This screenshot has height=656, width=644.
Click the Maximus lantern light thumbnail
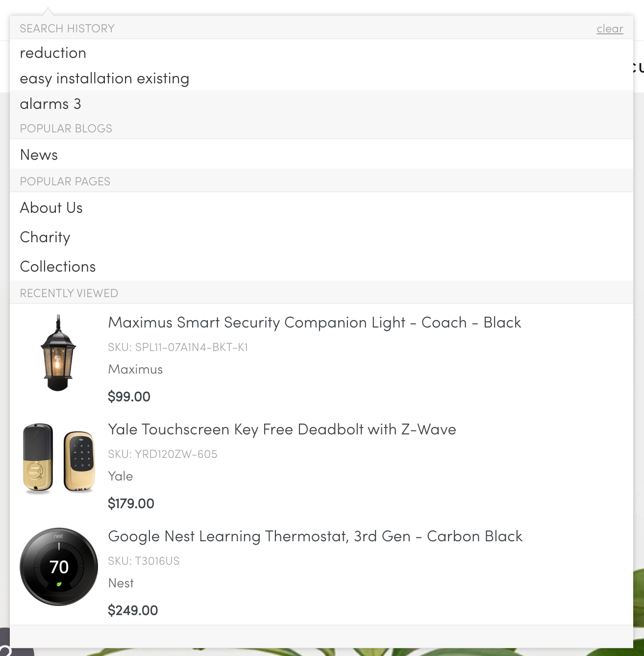[x=58, y=353]
